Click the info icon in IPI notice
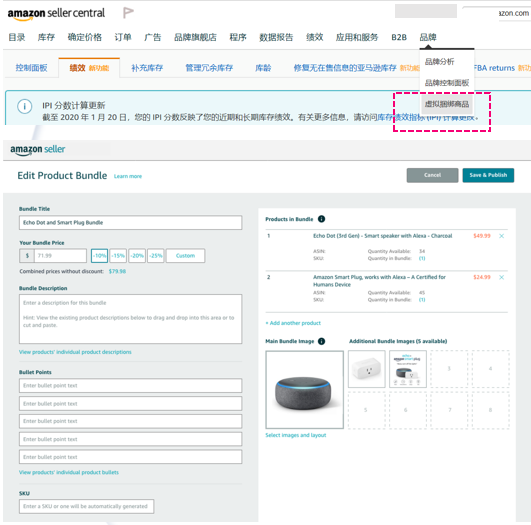Image resolution: width=531 pixels, height=525 pixels. click(x=25, y=106)
